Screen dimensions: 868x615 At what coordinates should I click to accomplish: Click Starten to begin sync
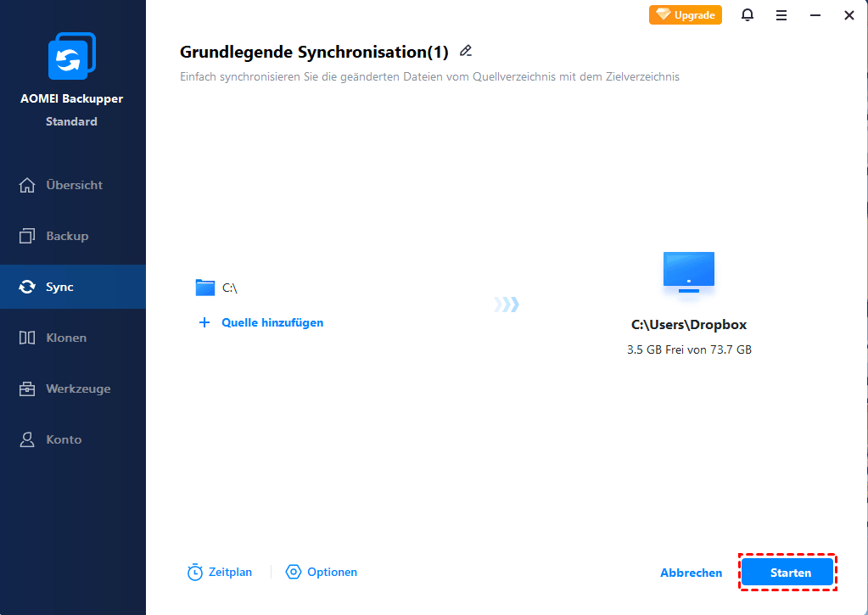(787, 573)
